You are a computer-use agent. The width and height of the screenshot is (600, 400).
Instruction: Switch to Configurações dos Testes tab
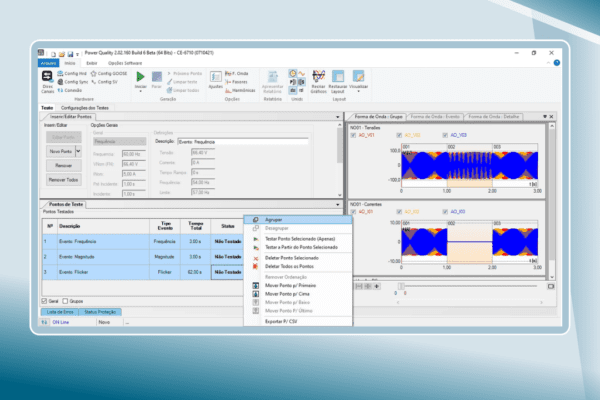coord(85,108)
